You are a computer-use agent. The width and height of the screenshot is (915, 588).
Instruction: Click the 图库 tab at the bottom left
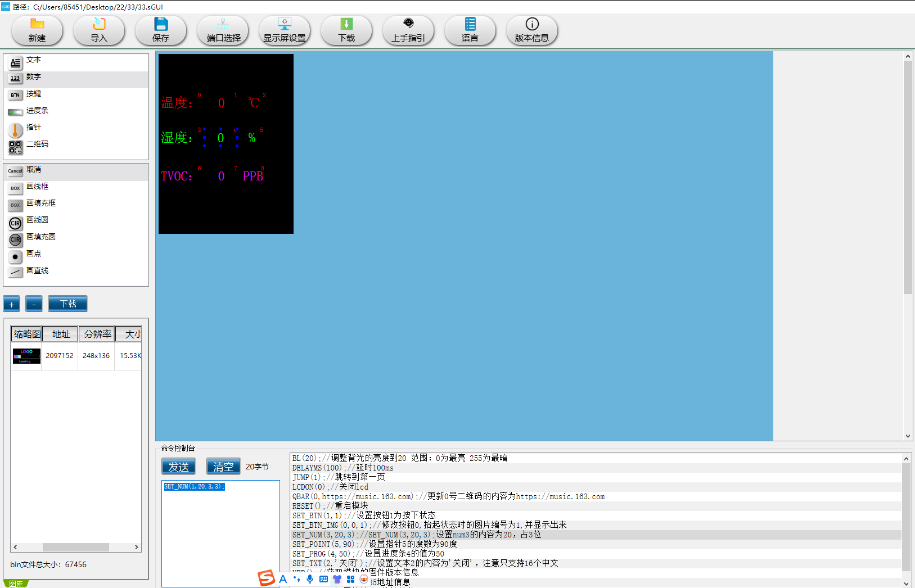pos(16,584)
